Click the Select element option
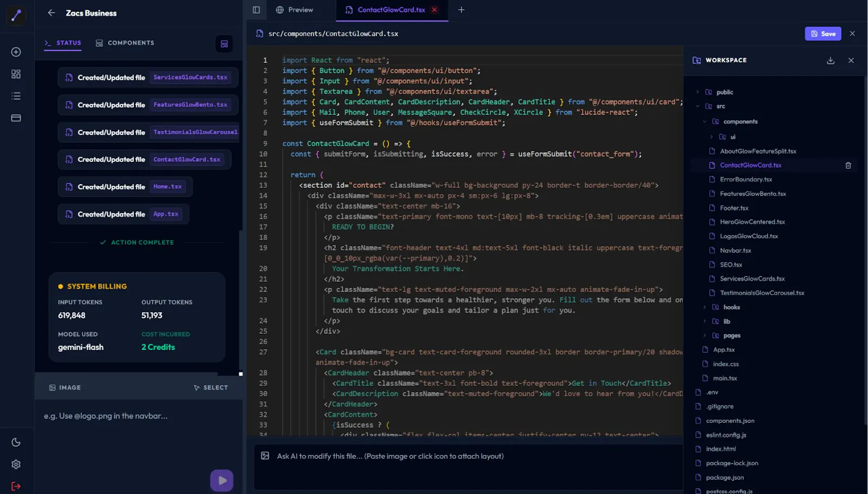The width and height of the screenshot is (868, 494). pos(210,388)
